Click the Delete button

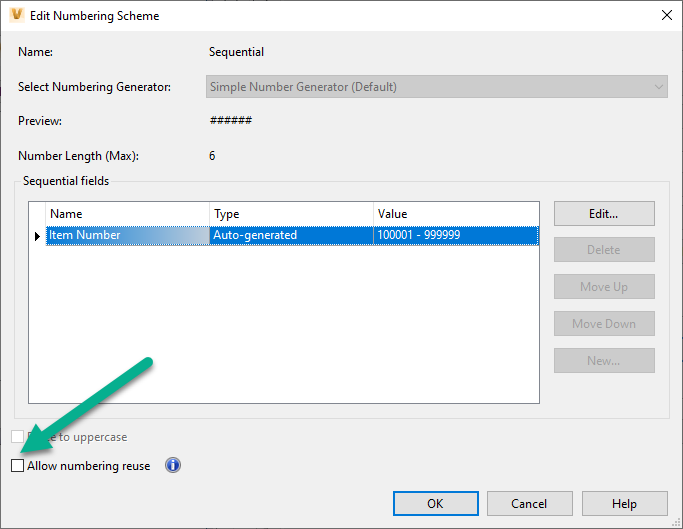pos(603,250)
